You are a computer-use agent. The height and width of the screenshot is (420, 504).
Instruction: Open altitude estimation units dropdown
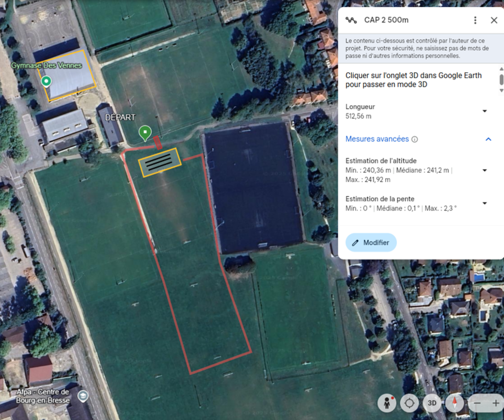(x=485, y=170)
